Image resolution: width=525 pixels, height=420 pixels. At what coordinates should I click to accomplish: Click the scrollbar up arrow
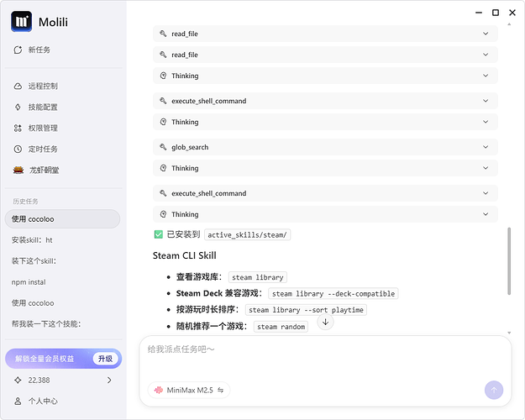coord(509,24)
